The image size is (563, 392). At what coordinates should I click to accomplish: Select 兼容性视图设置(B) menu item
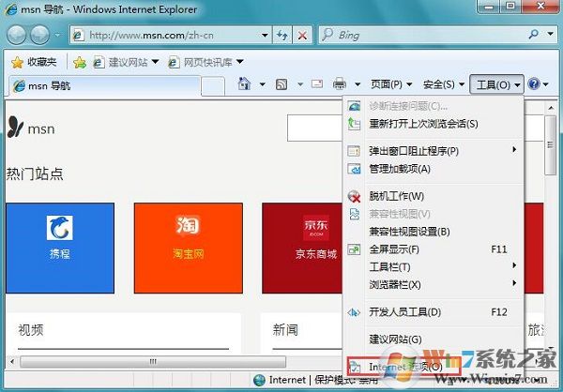433,232
